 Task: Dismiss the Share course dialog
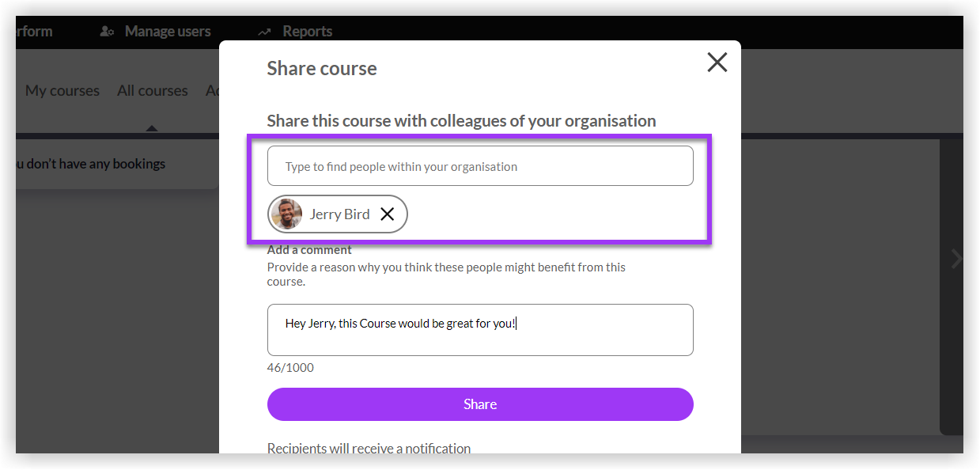tap(717, 63)
